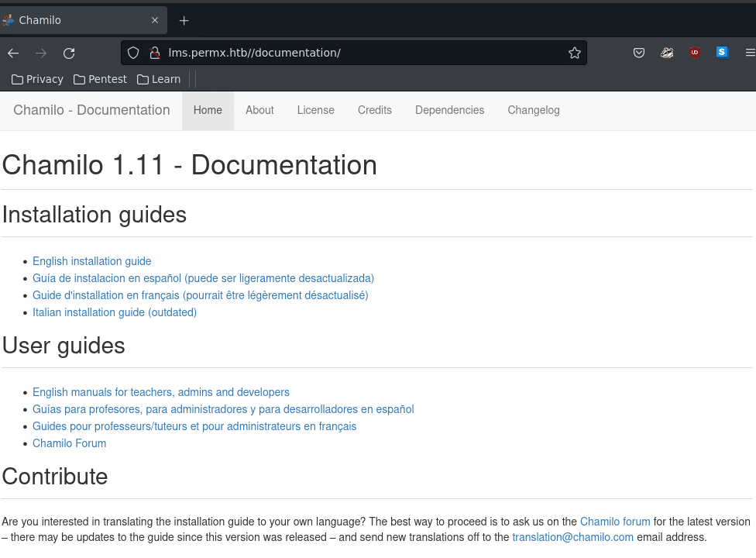Click the Contribute heading

click(x=55, y=477)
